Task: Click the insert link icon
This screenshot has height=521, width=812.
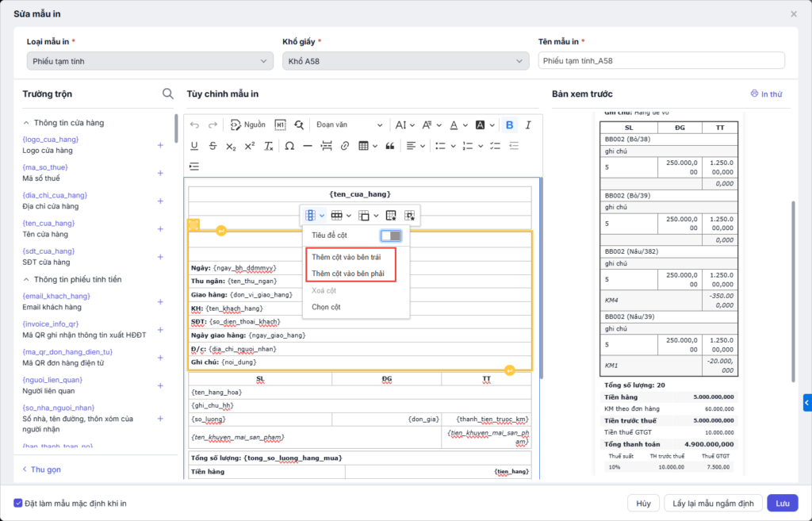Action: pos(345,146)
